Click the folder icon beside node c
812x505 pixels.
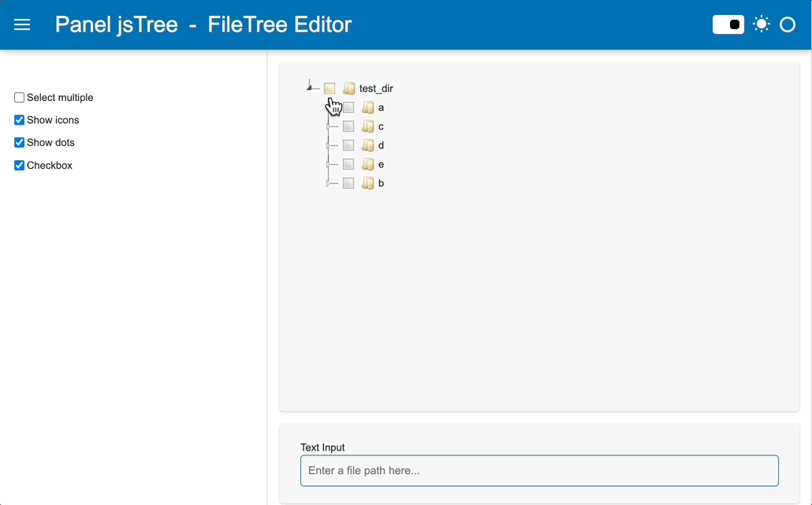367,125
